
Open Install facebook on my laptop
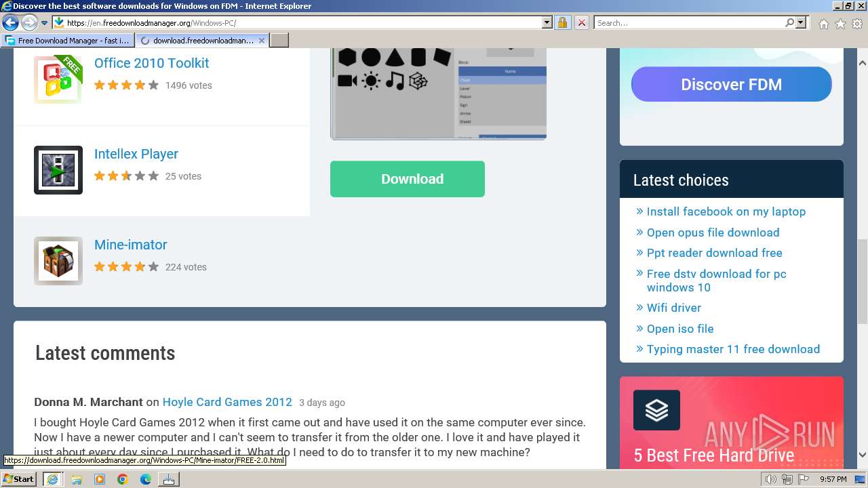pos(726,211)
